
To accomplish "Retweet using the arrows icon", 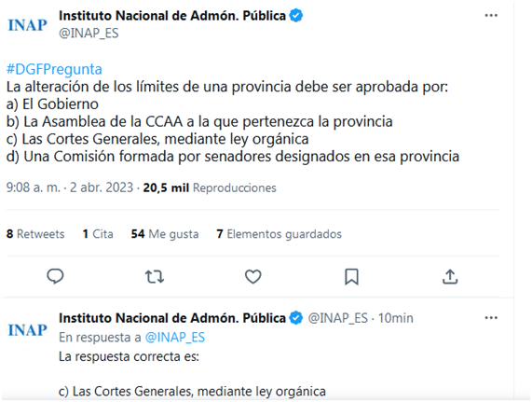I will click(x=155, y=276).
